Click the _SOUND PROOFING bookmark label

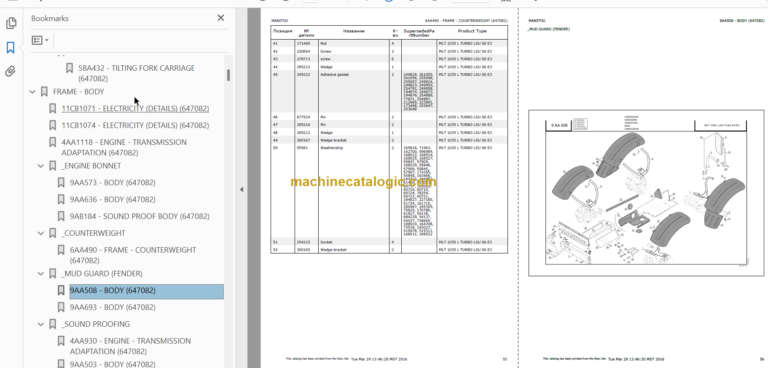pos(96,324)
